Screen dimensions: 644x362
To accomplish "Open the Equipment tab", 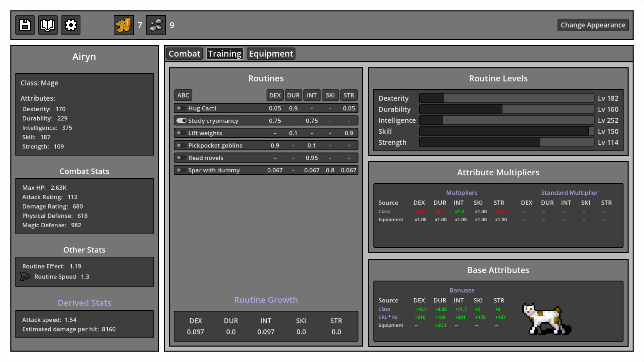I will click(x=271, y=53).
